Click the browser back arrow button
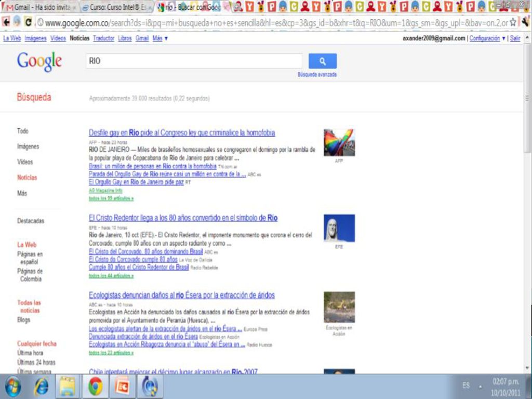 (x=6, y=22)
